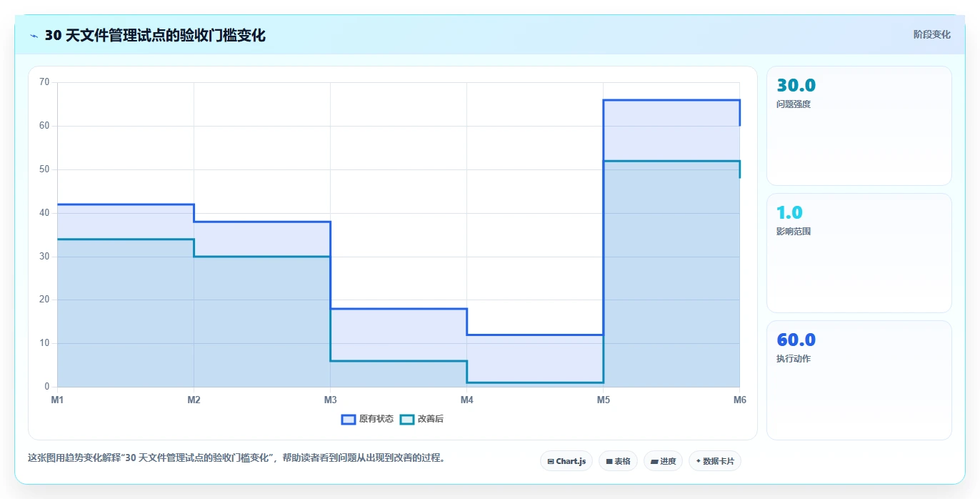The image size is (980, 499).
Task: Open the 问题强度 30.0 card
Action: (859, 126)
